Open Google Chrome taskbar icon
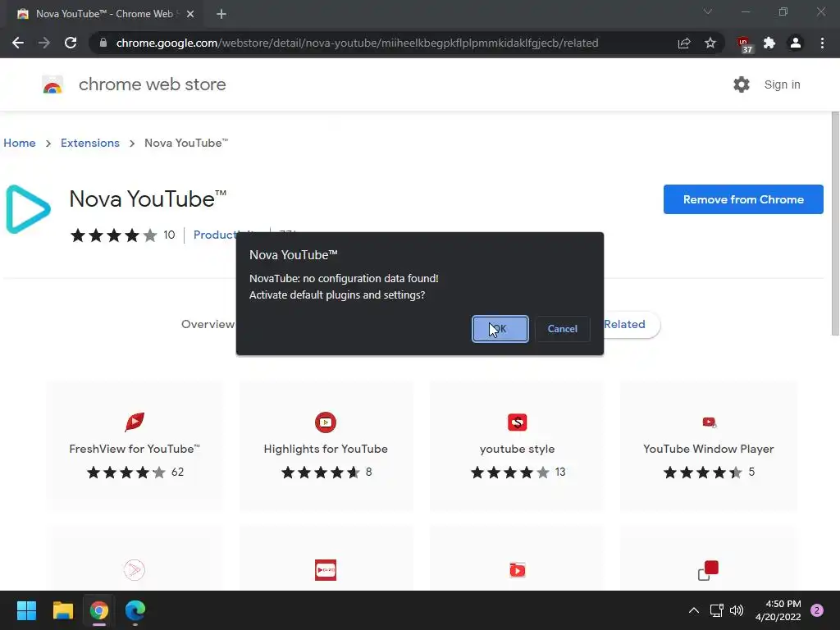Viewport: 840px width, 630px height. pos(99,610)
